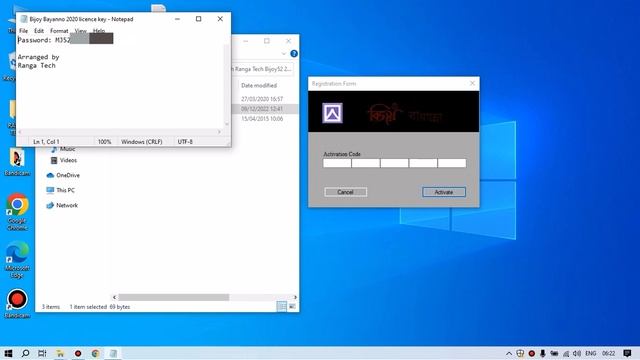
Task: Click the Activate button in Registration Form
Action: click(x=444, y=192)
